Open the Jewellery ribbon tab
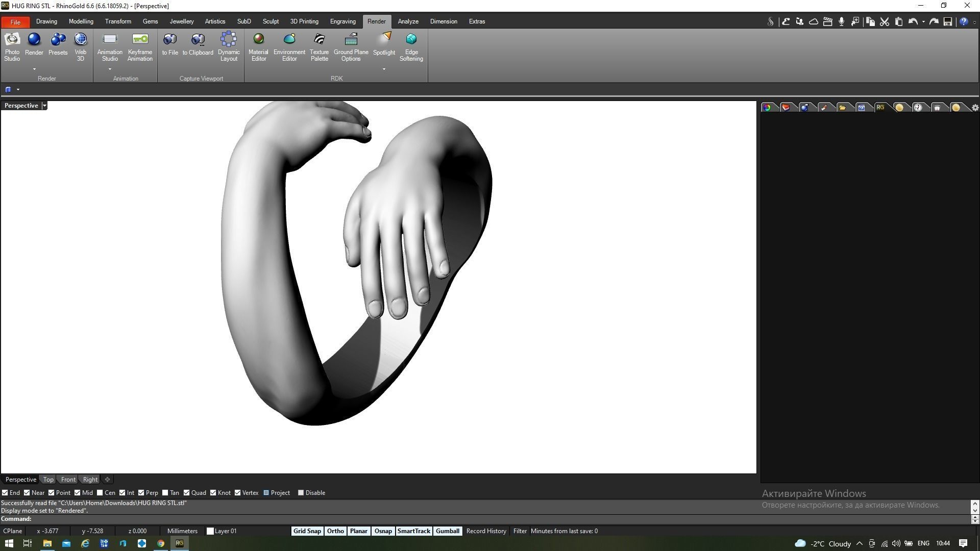980x551 pixels. click(x=182, y=21)
